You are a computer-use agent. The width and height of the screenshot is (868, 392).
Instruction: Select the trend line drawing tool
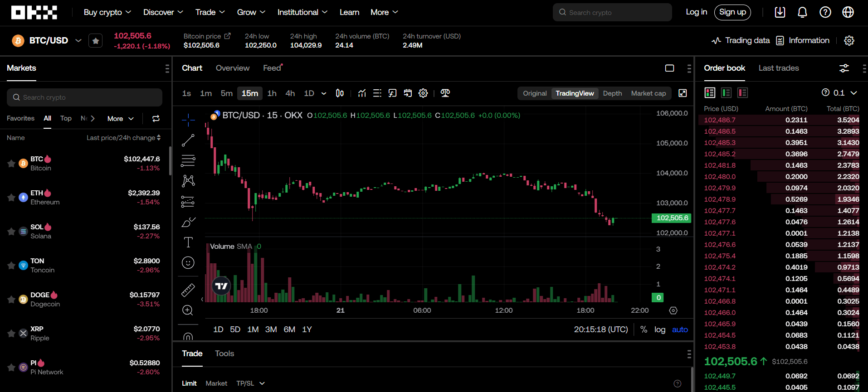188,140
